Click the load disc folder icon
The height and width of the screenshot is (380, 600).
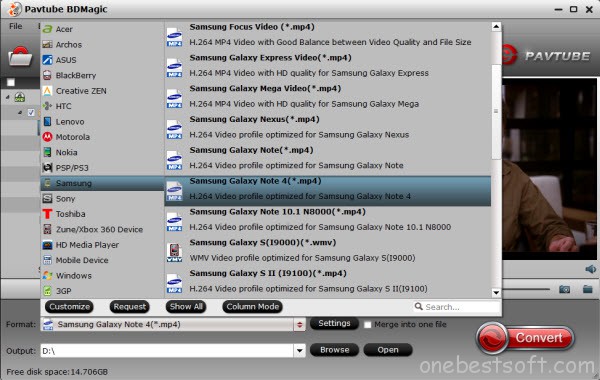(x=20, y=57)
